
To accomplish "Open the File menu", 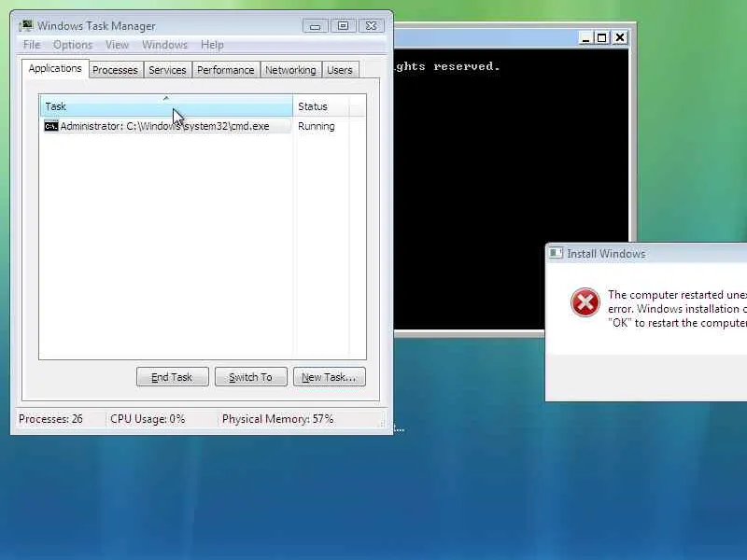I will pos(32,45).
